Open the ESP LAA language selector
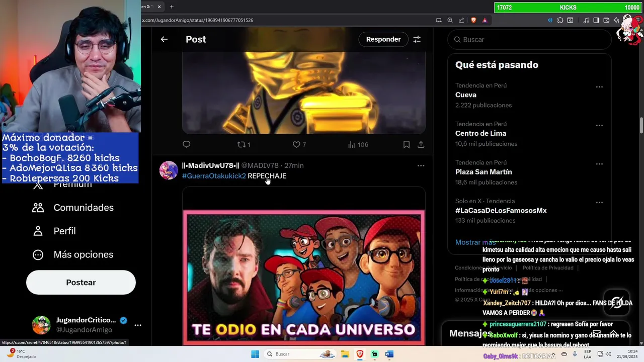The width and height of the screenshot is (644, 362). click(x=588, y=354)
